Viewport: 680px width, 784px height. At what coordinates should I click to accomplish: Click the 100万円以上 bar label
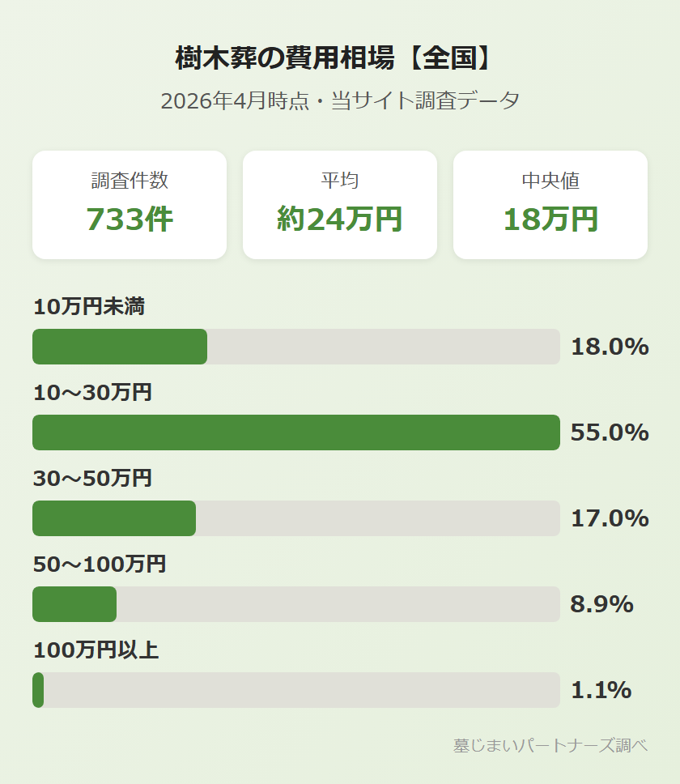pyautogui.click(x=96, y=650)
